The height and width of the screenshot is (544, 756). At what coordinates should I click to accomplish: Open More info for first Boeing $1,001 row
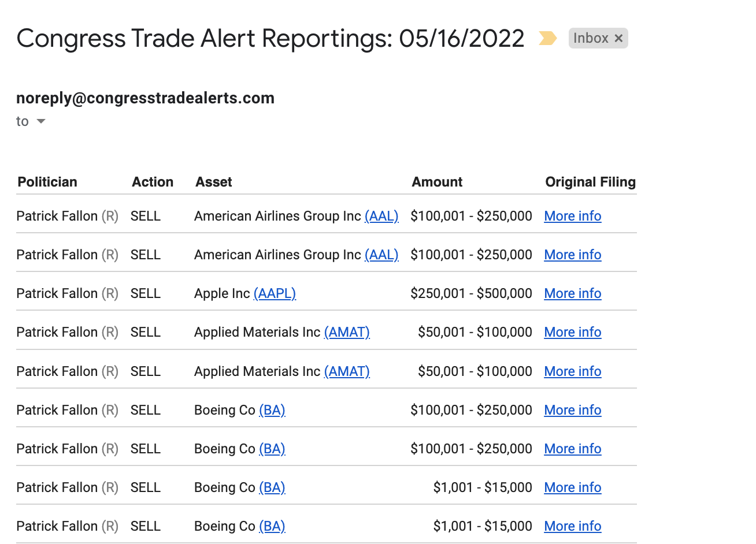pyautogui.click(x=573, y=487)
